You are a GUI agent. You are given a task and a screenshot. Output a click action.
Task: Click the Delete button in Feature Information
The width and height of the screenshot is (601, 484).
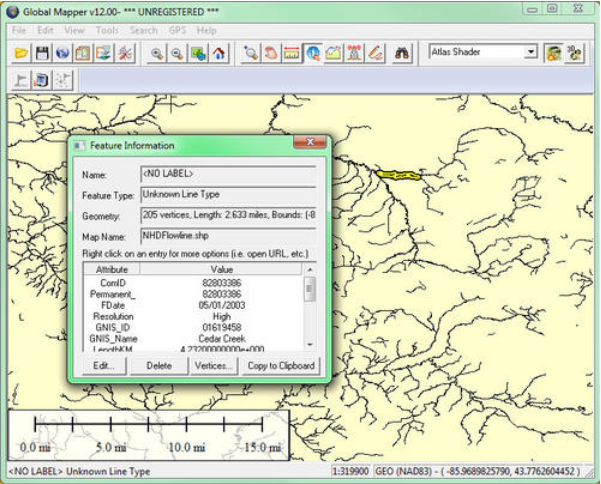point(158,366)
